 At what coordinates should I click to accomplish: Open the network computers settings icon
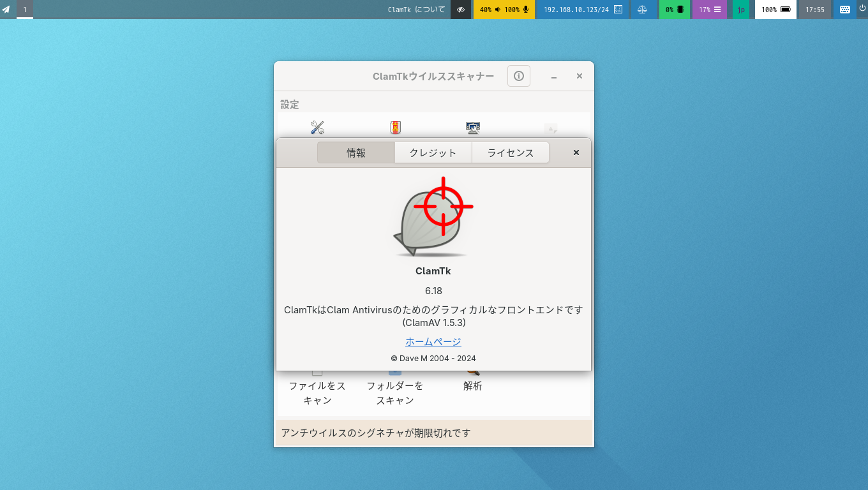473,128
